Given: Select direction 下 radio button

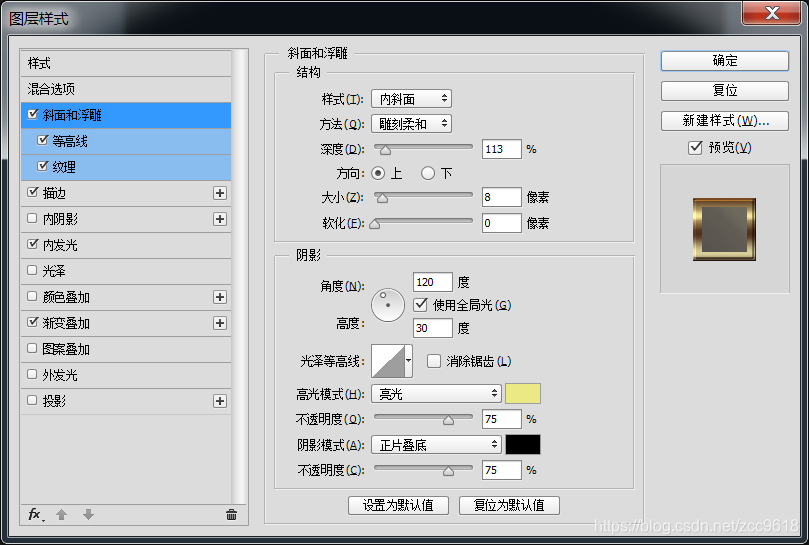Looking at the screenshot, I should pos(428,173).
